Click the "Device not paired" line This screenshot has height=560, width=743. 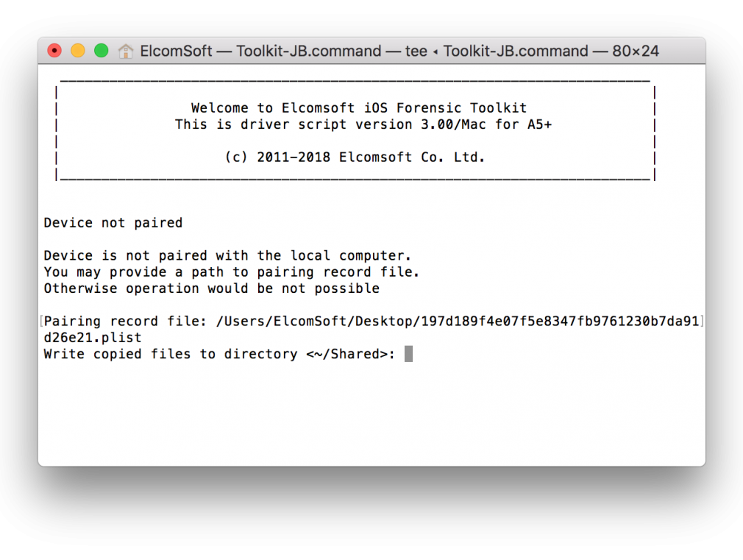113,223
